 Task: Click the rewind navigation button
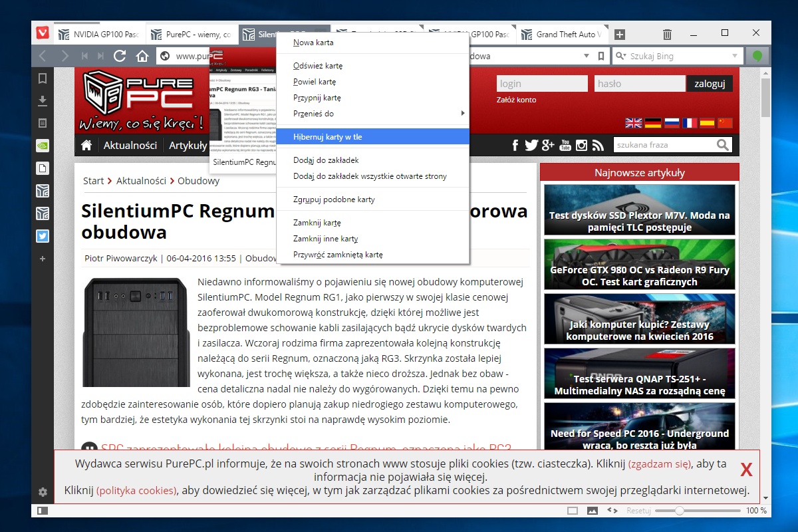tap(84, 56)
